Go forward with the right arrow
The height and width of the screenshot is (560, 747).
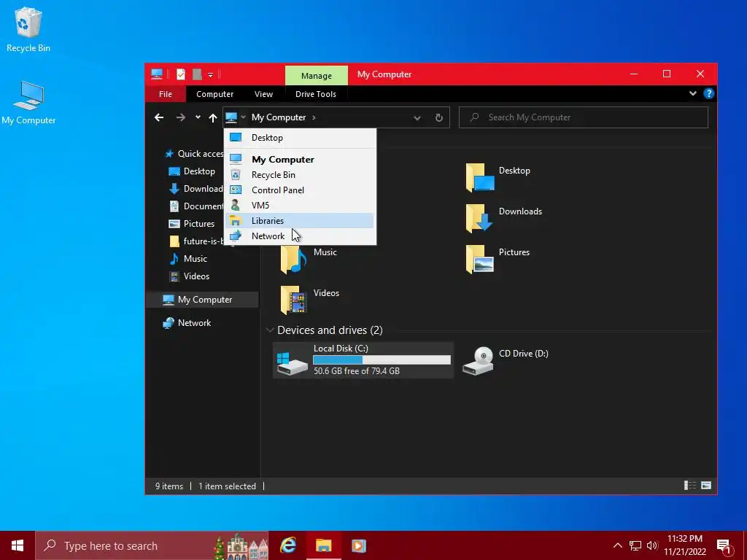pyautogui.click(x=181, y=117)
